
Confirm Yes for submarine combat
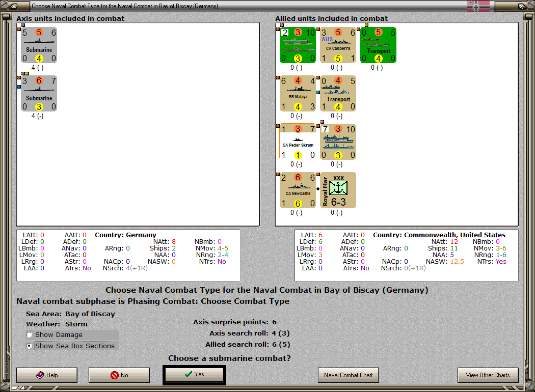194,375
